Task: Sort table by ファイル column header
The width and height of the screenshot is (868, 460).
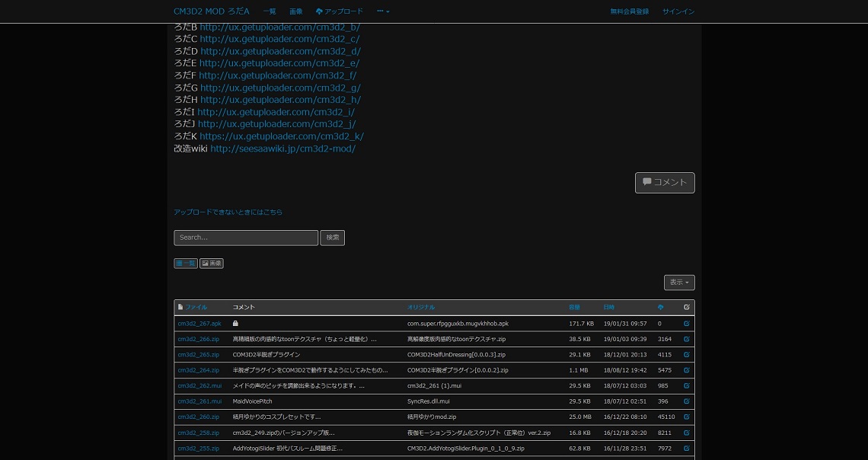Action: 196,307
